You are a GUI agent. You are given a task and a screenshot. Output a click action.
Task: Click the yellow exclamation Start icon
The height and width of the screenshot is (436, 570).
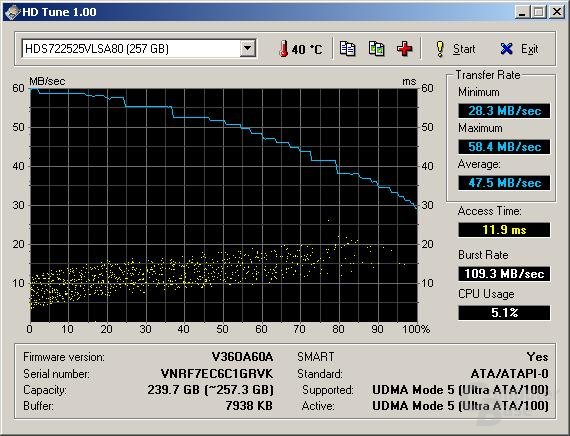440,49
